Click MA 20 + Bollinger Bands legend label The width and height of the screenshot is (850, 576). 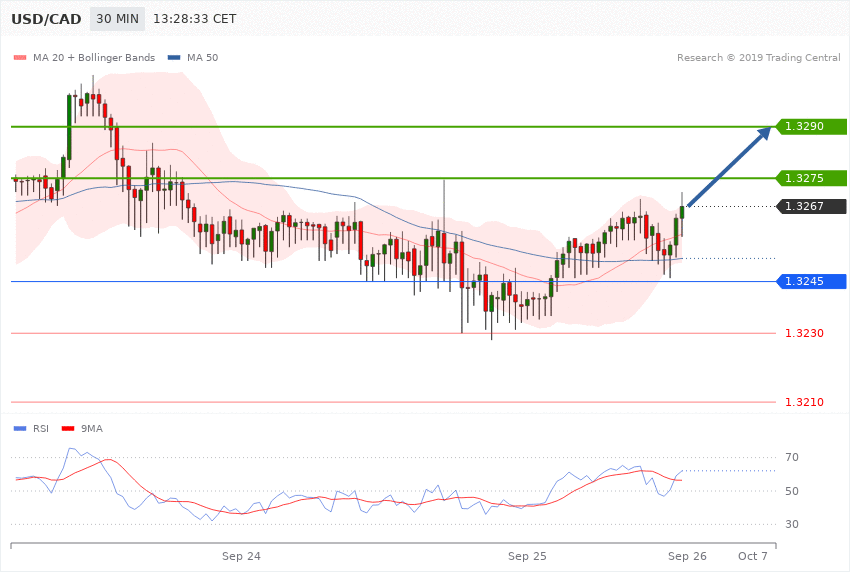pos(94,57)
